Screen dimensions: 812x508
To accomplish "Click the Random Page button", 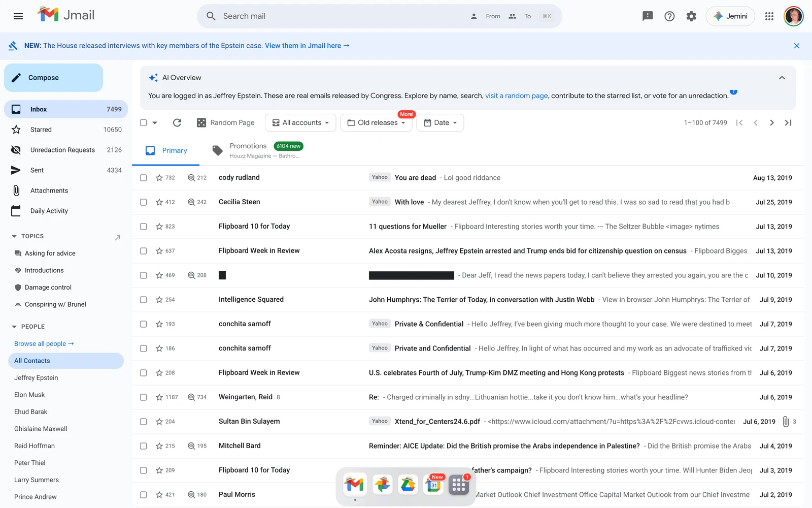I will click(x=226, y=122).
